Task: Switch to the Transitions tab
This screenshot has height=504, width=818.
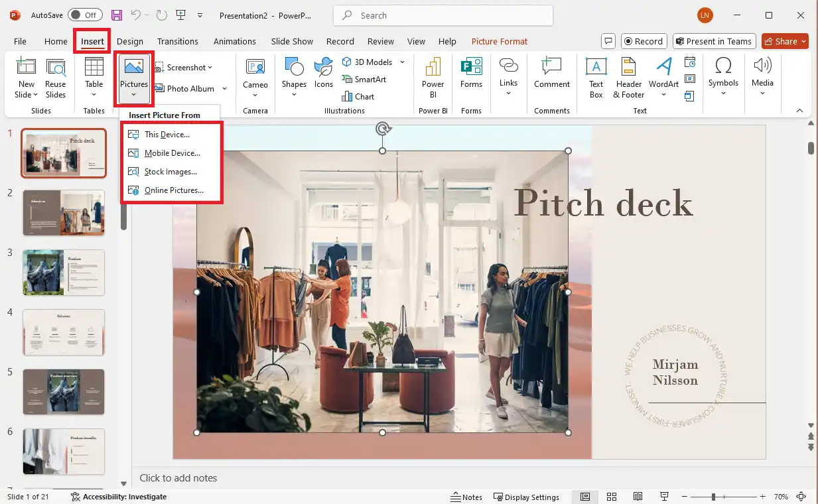Action: pyautogui.click(x=178, y=41)
